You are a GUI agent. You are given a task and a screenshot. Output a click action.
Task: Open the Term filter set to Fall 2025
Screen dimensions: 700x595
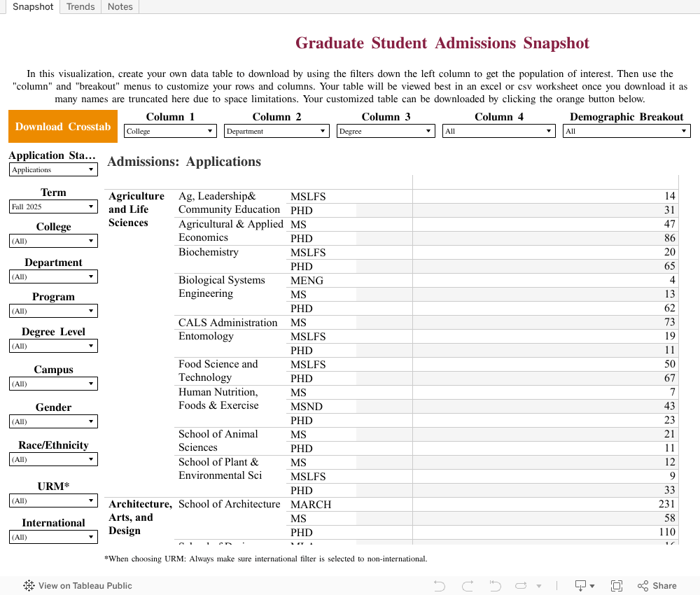tap(53, 206)
